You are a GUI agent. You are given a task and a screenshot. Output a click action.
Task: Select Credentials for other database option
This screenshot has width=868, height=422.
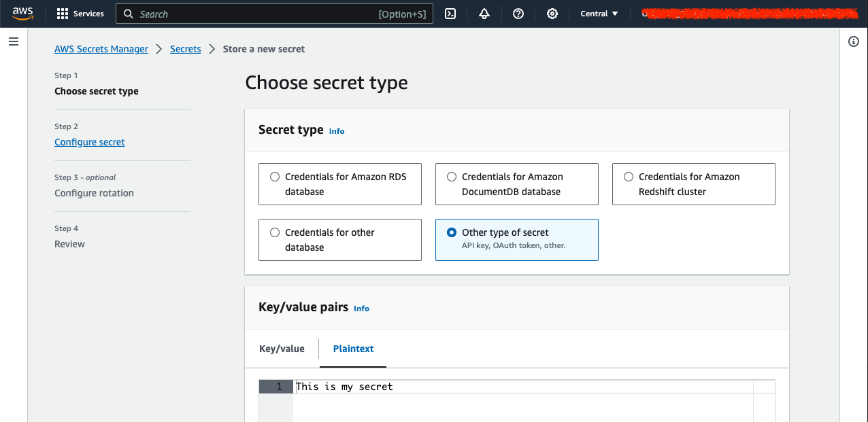click(x=340, y=240)
